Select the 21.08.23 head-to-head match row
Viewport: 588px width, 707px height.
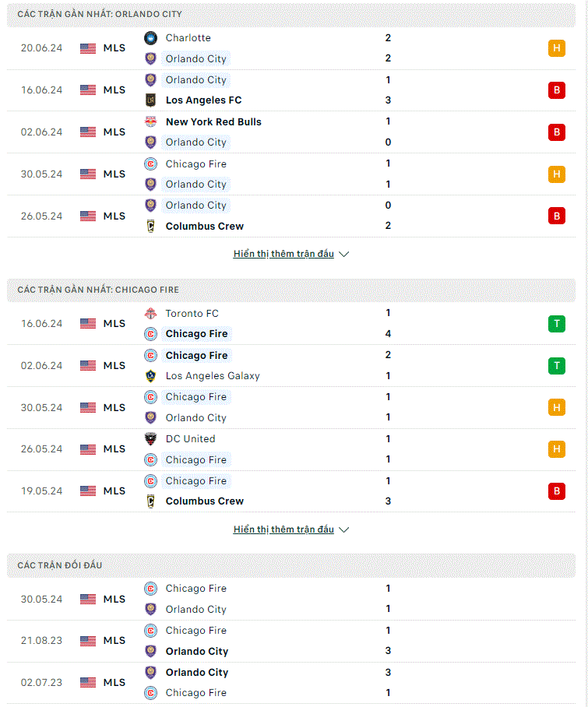291,641
